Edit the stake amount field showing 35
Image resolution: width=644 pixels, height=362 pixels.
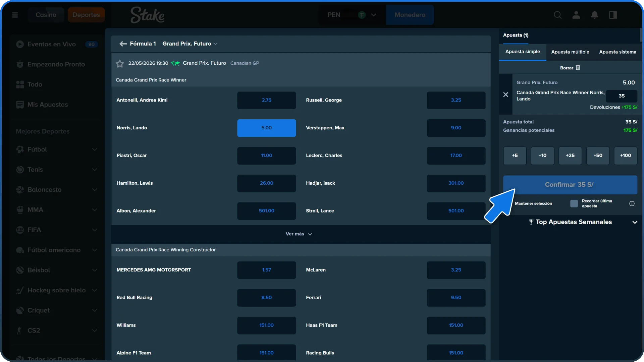pyautogui.click(x=622, y=96)
